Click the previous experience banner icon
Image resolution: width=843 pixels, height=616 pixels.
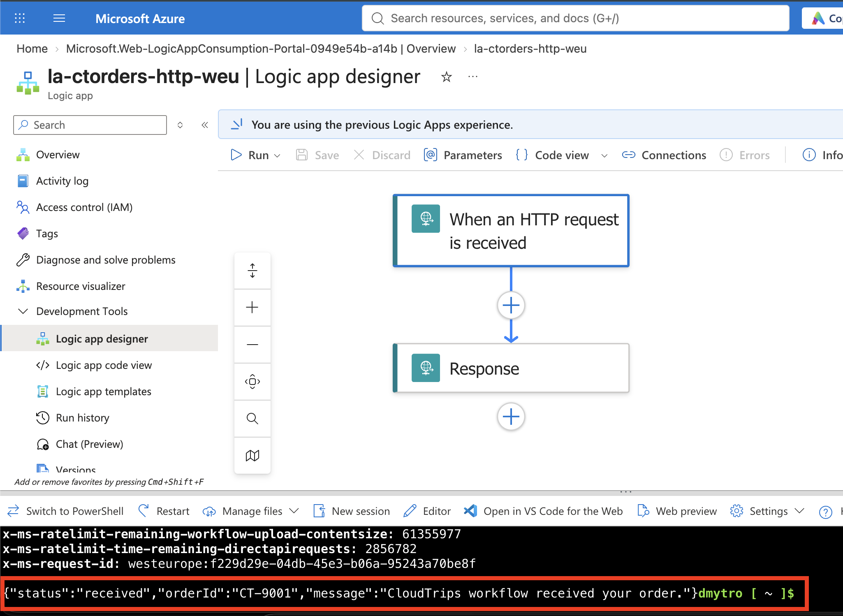[236, 124]
